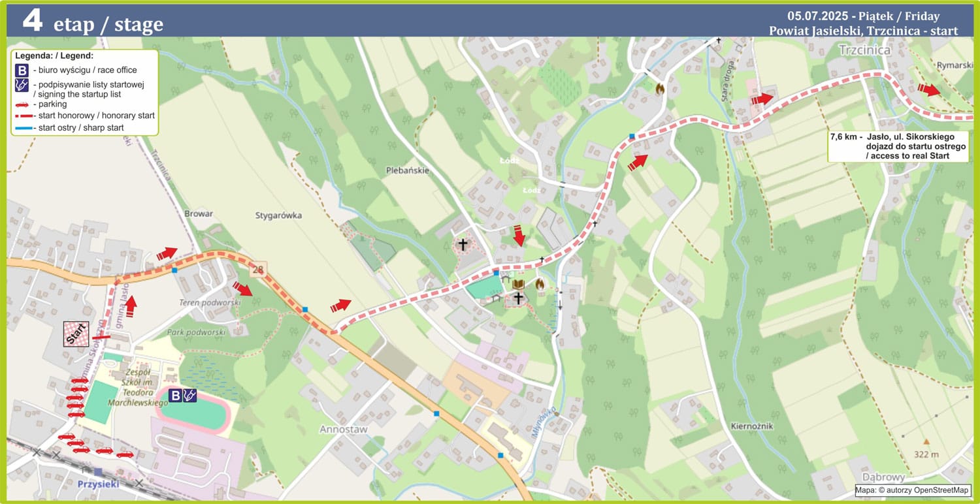Click the checkered Start flag marker

[x=76, y=334]
